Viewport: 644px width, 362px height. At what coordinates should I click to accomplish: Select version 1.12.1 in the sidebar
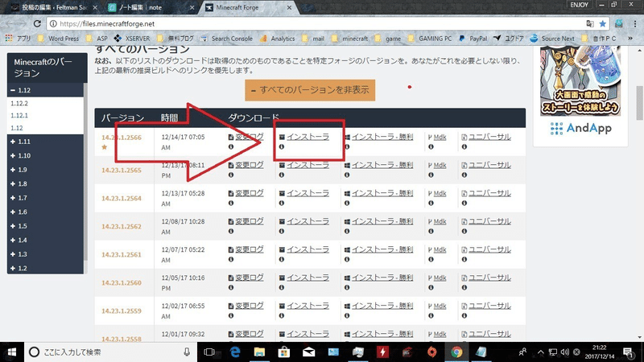[19, 116]
